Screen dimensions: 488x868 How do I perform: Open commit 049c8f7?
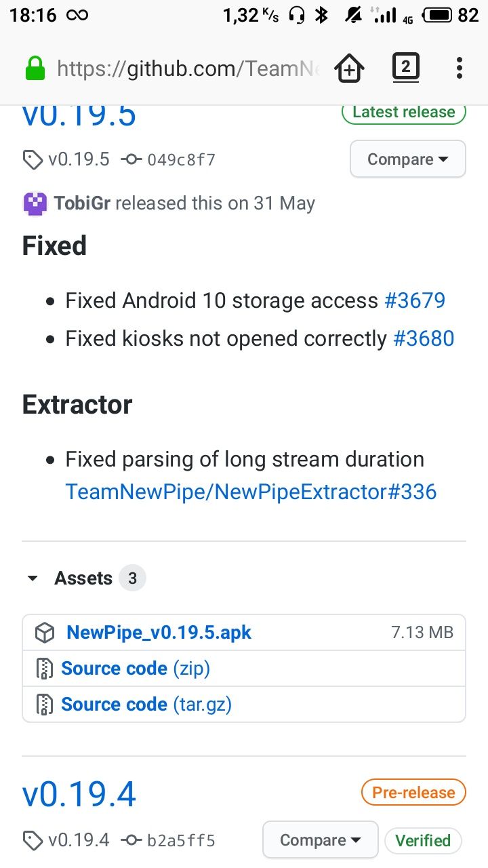pyautogui.click(x=182, y=160)
